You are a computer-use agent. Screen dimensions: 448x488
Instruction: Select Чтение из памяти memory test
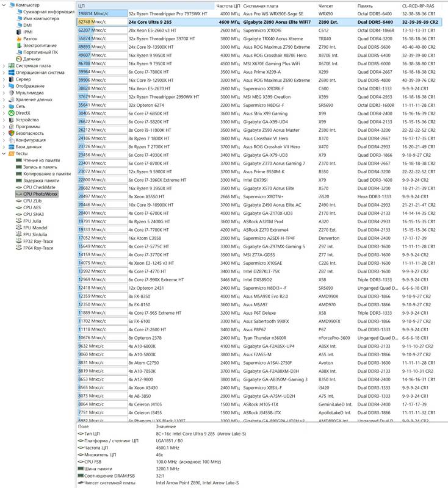[42, 160]
